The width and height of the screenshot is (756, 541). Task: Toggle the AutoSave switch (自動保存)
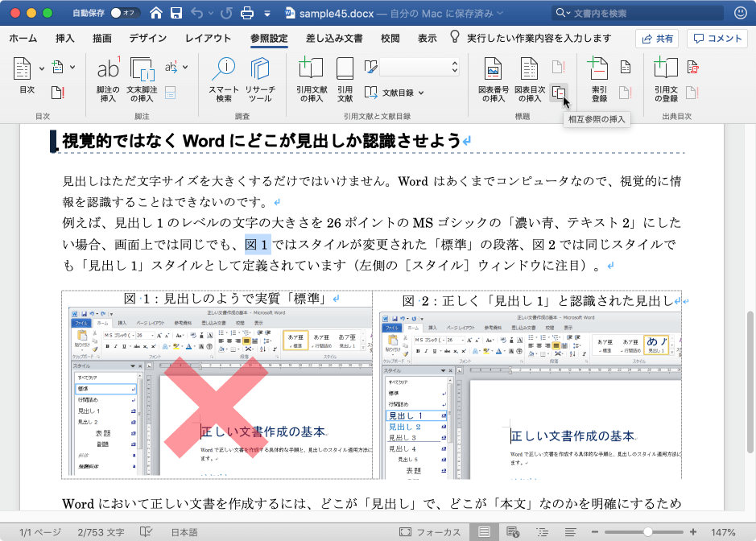pyautogui.click(x=125, y=13)
